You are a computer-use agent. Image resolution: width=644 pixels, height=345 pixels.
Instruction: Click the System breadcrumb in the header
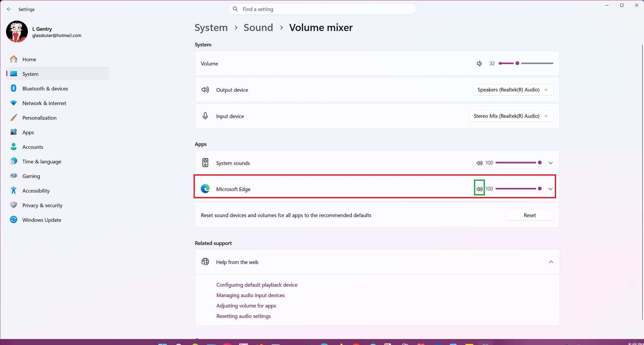click(211, 28)
